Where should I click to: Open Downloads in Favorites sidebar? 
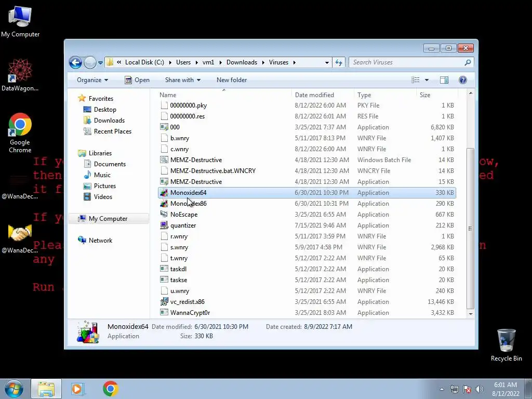click(109, 121)
